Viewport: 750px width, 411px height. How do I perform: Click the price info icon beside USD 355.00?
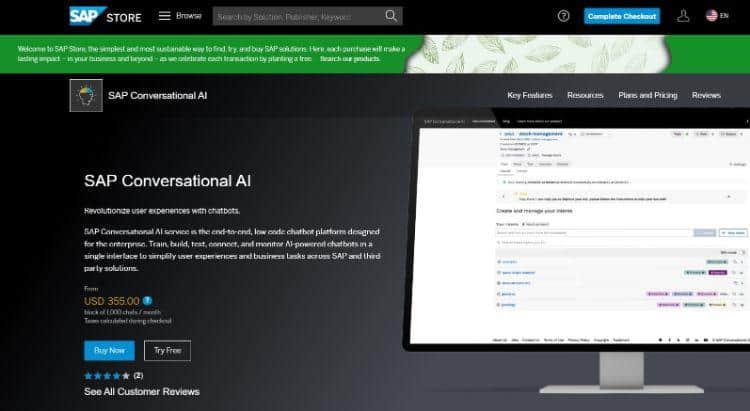pos(147,300)
